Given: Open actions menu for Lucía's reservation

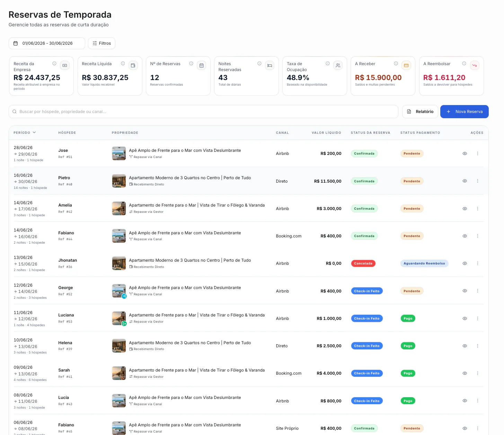Looking at the screenshot, I should tap(478, 401).
